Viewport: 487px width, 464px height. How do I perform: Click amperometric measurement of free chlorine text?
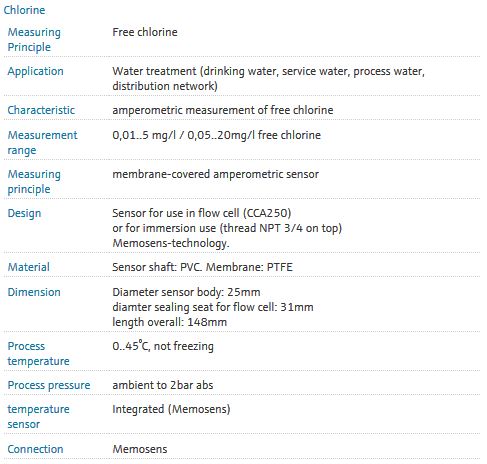223,110
